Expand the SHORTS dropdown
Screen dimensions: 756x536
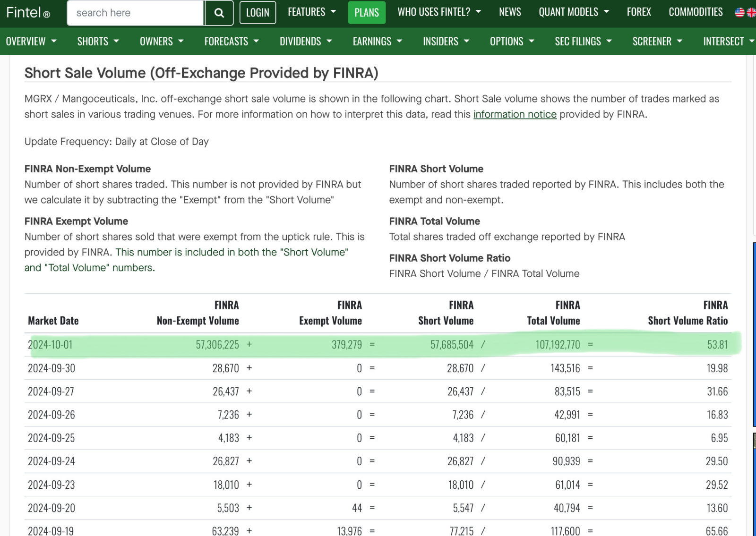(98, 41)
